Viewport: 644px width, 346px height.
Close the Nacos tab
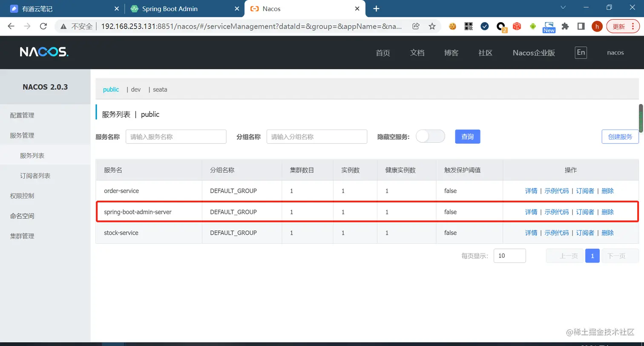click(x=358, y=9)
